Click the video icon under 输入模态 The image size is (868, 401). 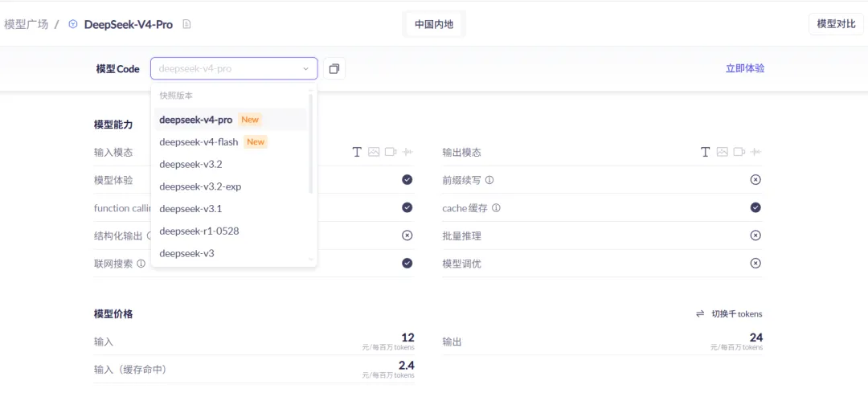(391, 152)
